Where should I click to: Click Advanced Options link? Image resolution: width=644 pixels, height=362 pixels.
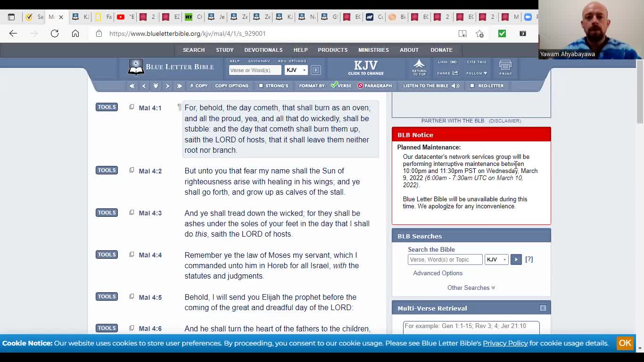tap(438, 273)
